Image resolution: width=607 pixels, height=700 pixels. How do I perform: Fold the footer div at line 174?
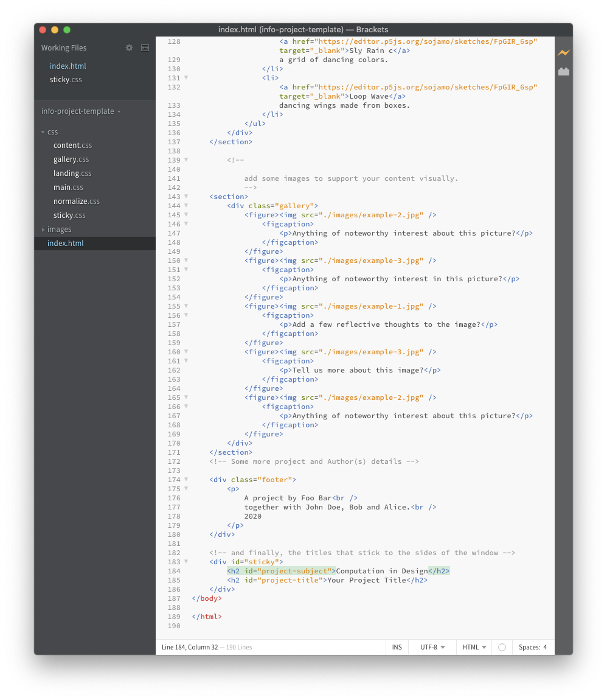187,480
